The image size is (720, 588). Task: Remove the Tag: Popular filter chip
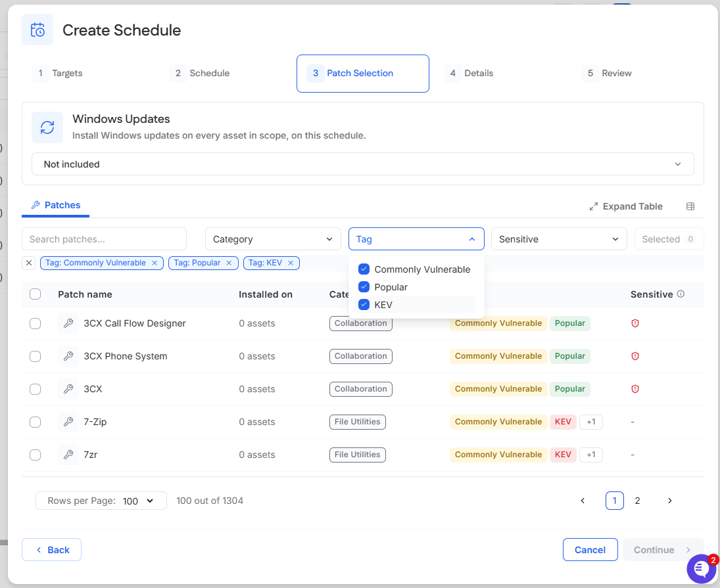click(x=229, y=263)
